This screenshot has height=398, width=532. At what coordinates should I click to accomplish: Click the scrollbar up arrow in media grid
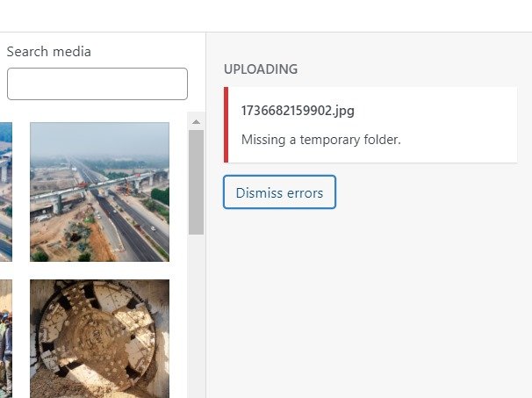(x=196, y=122)
